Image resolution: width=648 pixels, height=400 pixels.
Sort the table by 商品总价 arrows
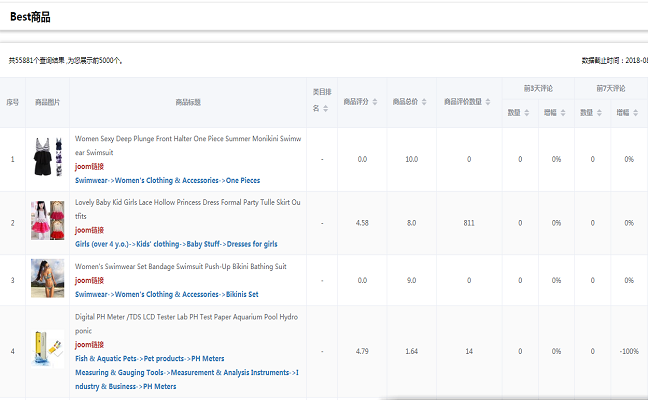click(424, 102)
